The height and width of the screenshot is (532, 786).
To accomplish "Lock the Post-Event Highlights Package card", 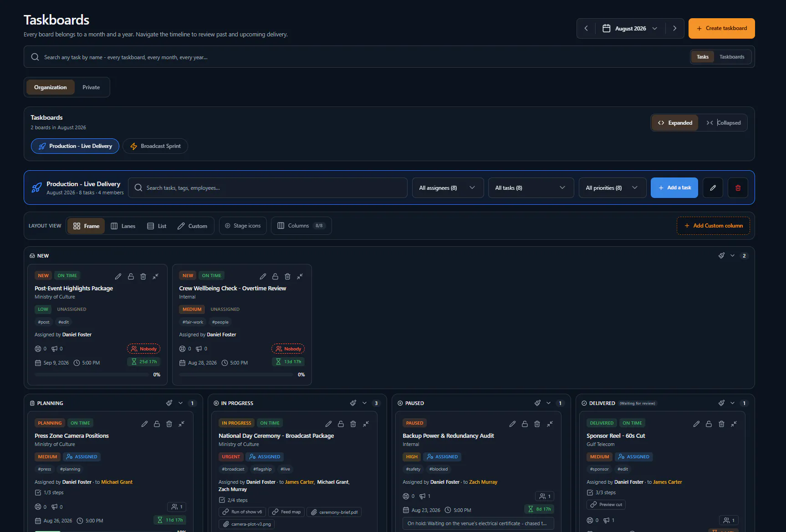I will point(131,276).
